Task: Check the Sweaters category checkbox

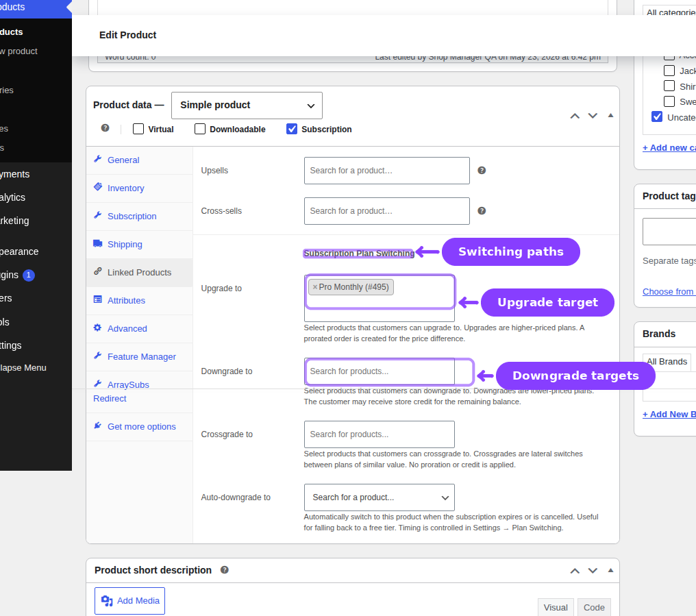Action: pyautogui.click(x=669, y=101)
